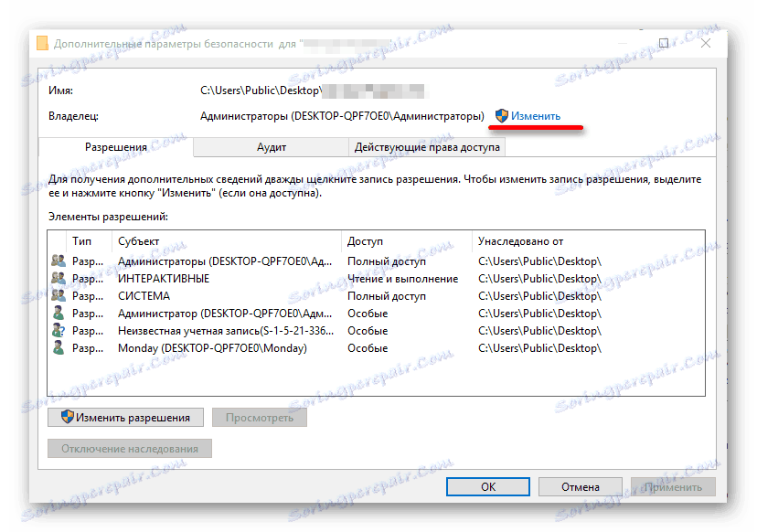Viewport: 757px width, 532px height.
Task: Click the shield icon next to owner Изменить
Action: 502,116
